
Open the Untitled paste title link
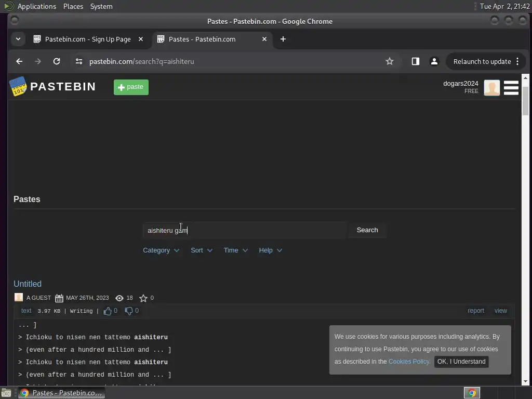pyautogui.click(x=28, y=284)
